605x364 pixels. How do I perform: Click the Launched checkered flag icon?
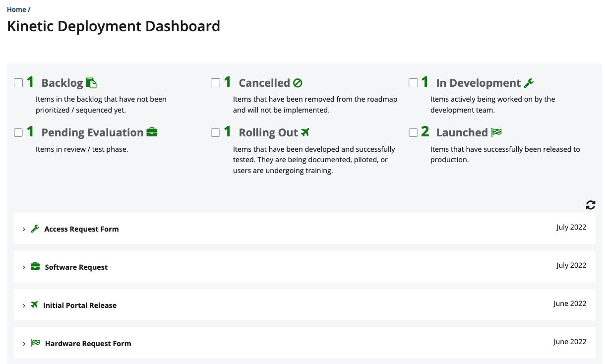[496, 132]
